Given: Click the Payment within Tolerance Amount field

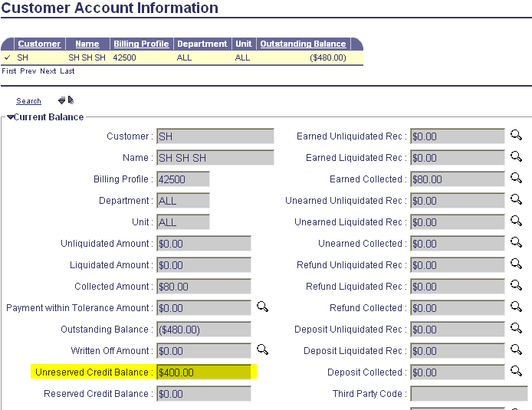Looking at the screenshot, I should tap(204, 308).
